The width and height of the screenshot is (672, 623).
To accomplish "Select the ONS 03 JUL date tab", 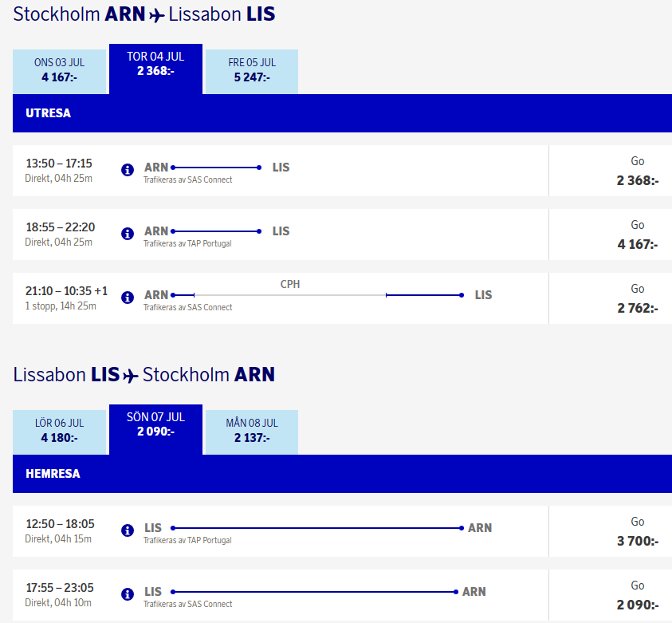I will click(x=59, y=70).
